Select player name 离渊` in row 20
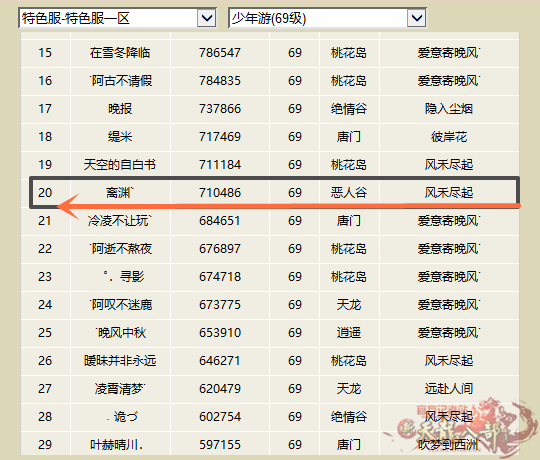The width and height of the screenshot is (540, 460). tap(119, 192)
